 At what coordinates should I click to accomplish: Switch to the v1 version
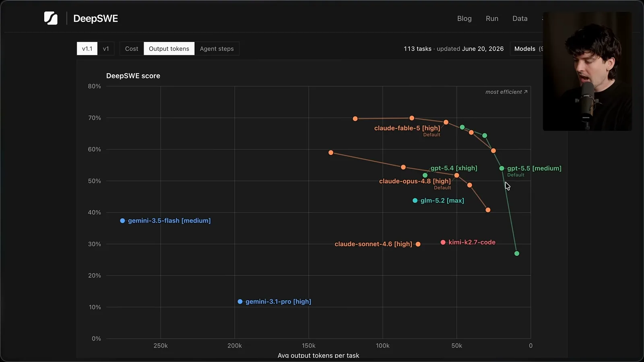(x=106, y=49)
